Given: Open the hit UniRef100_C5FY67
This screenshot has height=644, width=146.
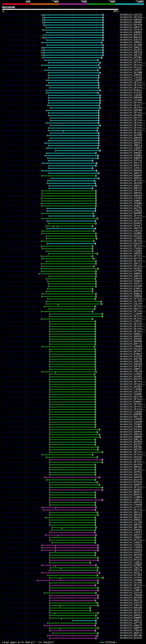Looking at the screenshot, I should click(131, 191).
